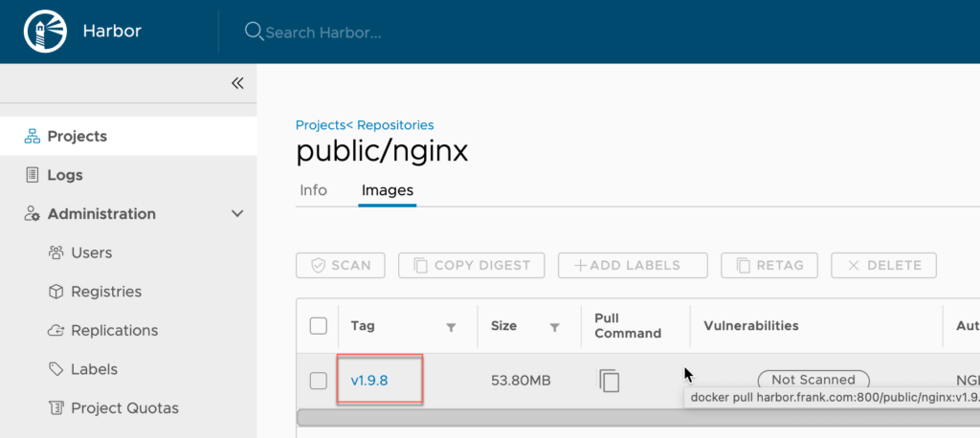
Task: Open the Size column filter icon
Action: click(554, 327)
